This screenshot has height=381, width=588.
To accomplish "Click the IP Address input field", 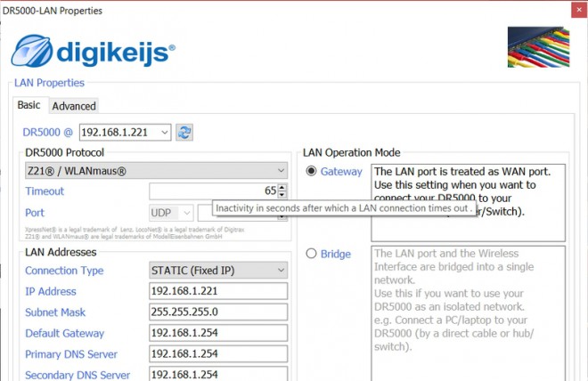I will (x=218, y=291).
